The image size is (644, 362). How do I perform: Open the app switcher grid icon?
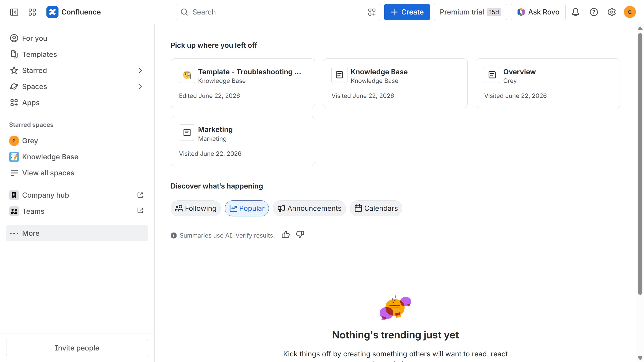click(x=32, y=12)
